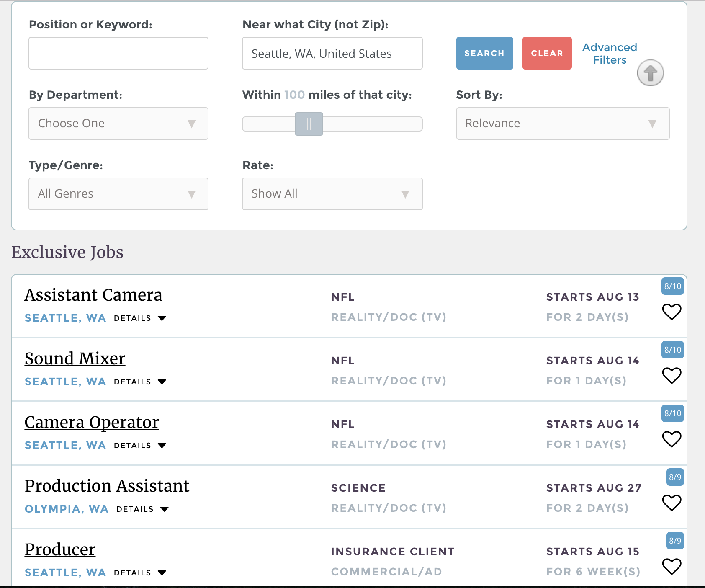Click the Insurance Client label

393,552
